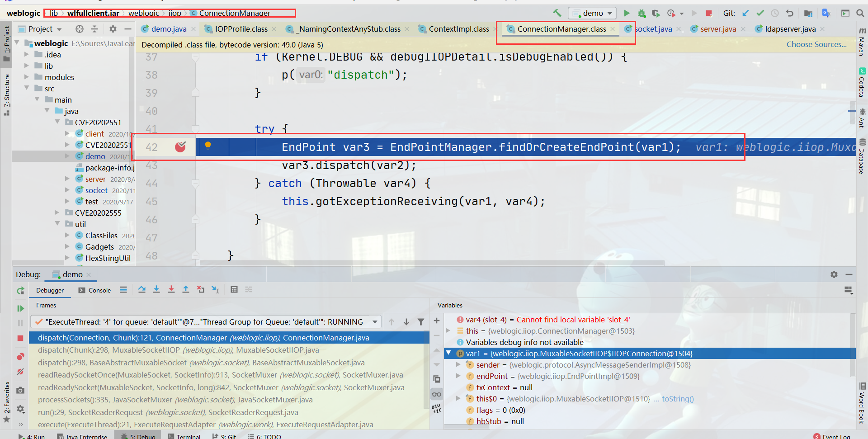The image size is (868, 439).
Task: Resume program execution
Action: (x=20, y=308)
